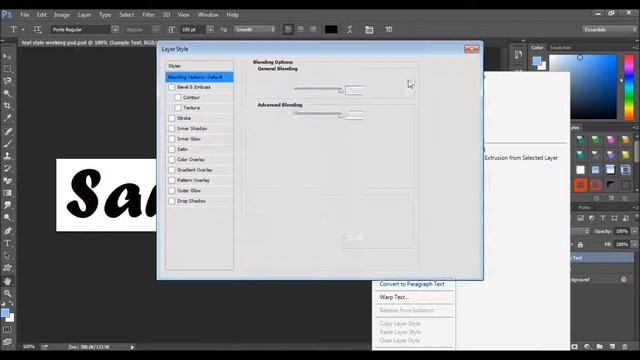This screenshot has width=640, height=360.
Task: Select the Zoom tool in the toolbox
Action: pyautogui.click(x=7, y=293)
